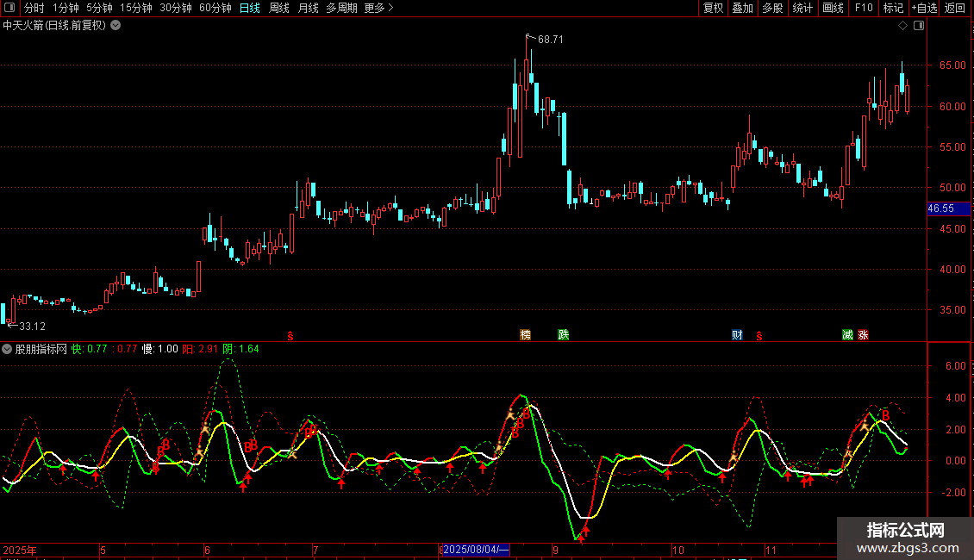Click the 阳: 2.91 indicator value
This screenshot has width=974, height=560.
coord(200,349)
